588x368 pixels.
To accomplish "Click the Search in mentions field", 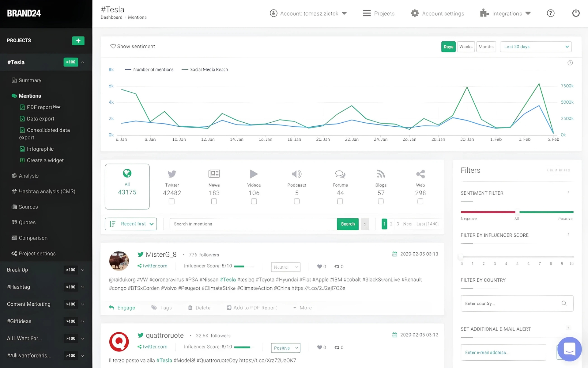I will tap(253, 224).
